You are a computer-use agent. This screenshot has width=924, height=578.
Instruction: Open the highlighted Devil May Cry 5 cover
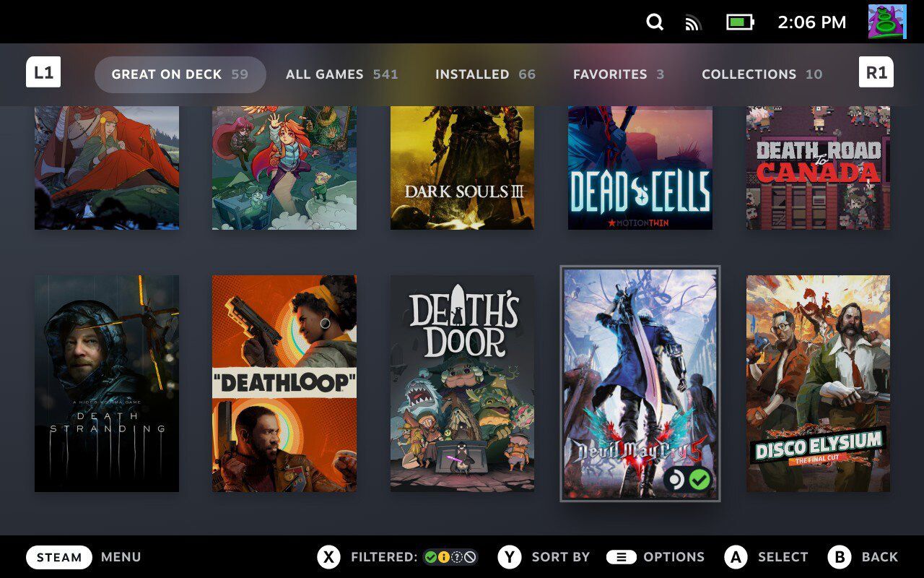tap(640, 384)
